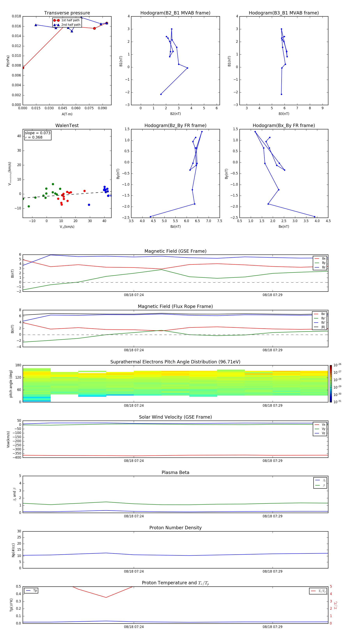Screen dimensions: 351x644
Task: Click the 'Solar Wind Velocity (GSE Frame)' title
Action: click(x=175, y=417)
